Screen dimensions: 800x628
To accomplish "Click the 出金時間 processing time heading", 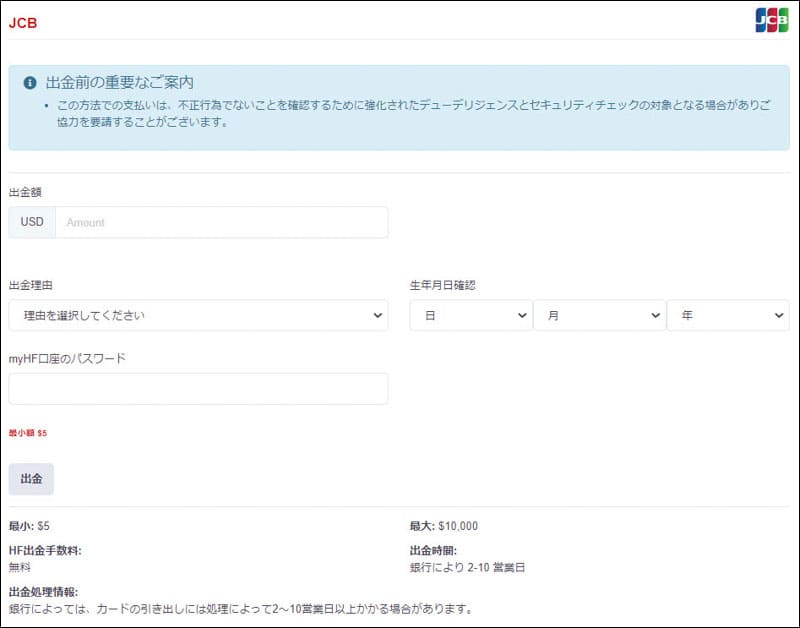I will [433, 550].
